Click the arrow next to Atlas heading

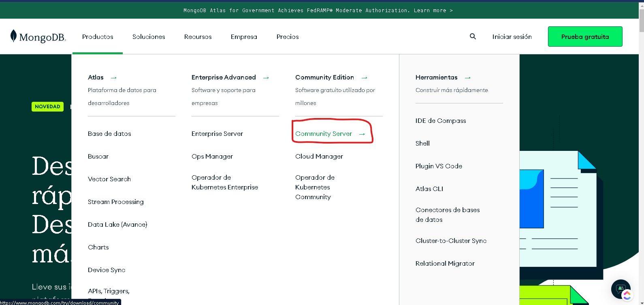(x=114, y=77)
